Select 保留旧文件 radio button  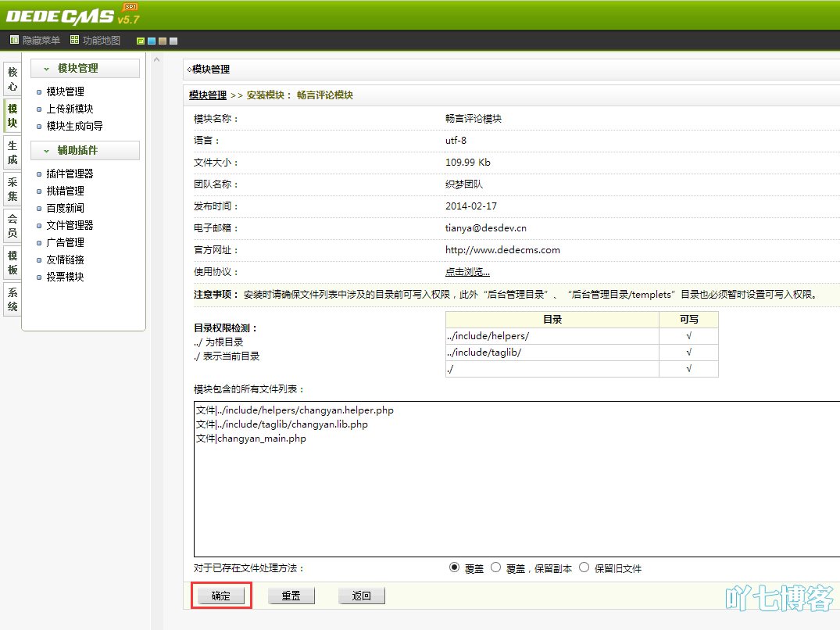coord(584,568)
